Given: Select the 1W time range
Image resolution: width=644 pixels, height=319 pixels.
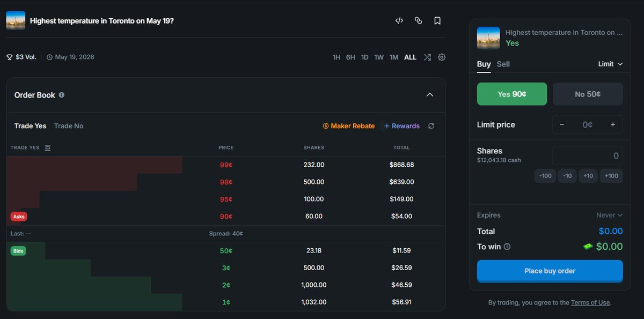Looking at the screenshot, I should [x=379, y=57].
